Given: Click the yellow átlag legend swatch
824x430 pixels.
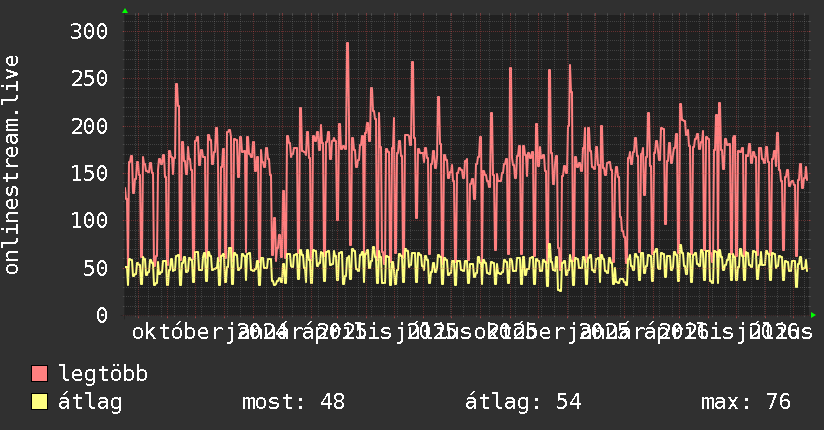Looking at the screenshot, I should (39, 402).
